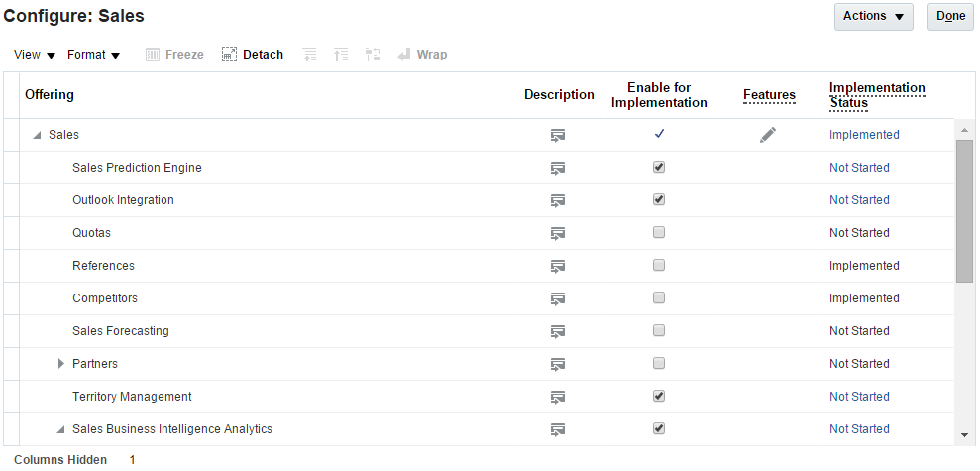The height and width of the screenshot is (471, 980).
Task: Open the Actions dropdown
Action: [873, 16]
